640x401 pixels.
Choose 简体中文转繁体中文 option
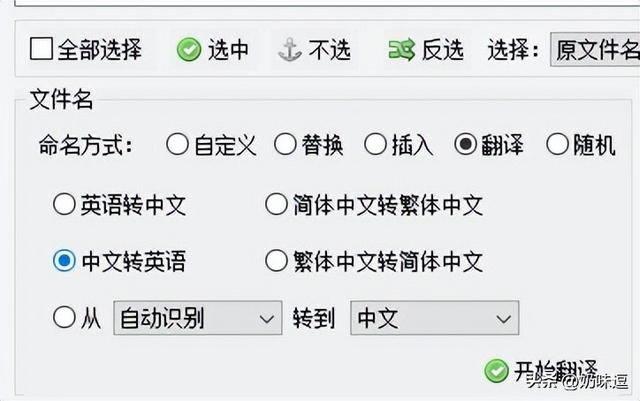[x=276, y=206]
